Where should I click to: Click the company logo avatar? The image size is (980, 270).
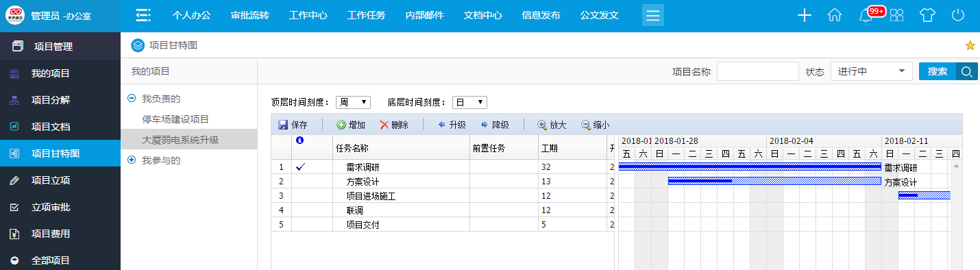point(14,15)
